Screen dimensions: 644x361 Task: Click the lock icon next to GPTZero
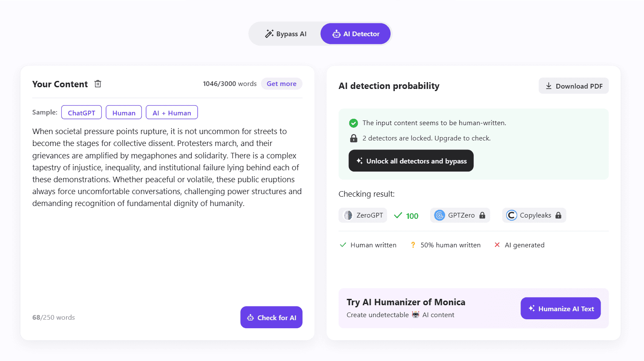click(x=483, y=215)
